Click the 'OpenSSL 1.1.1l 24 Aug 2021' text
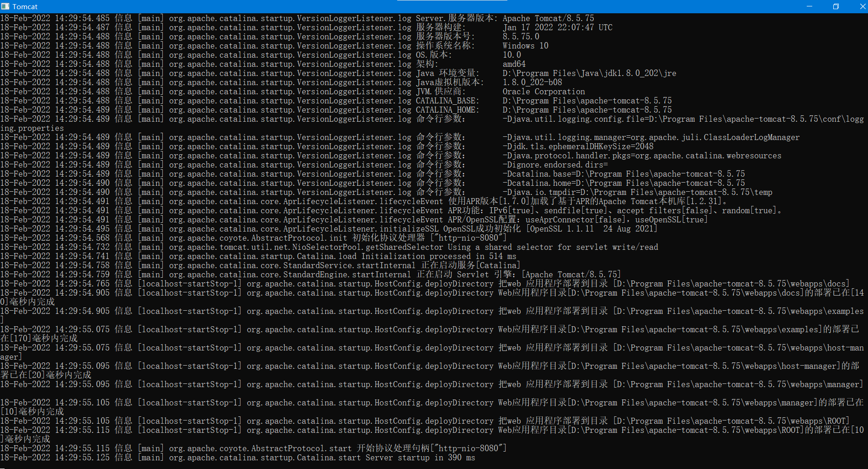Image resolution: width=868 pixels, height=469 pixels. [x=592, y=229]
